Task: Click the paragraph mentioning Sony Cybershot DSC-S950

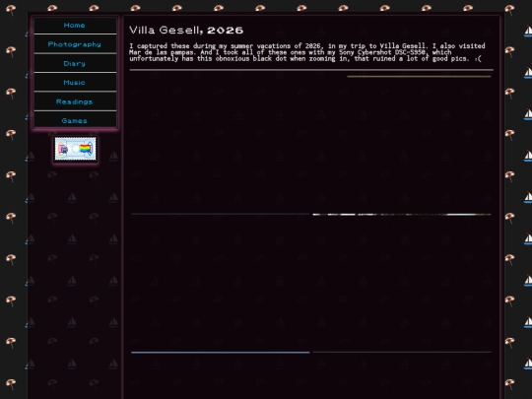Action: (307, 52)
